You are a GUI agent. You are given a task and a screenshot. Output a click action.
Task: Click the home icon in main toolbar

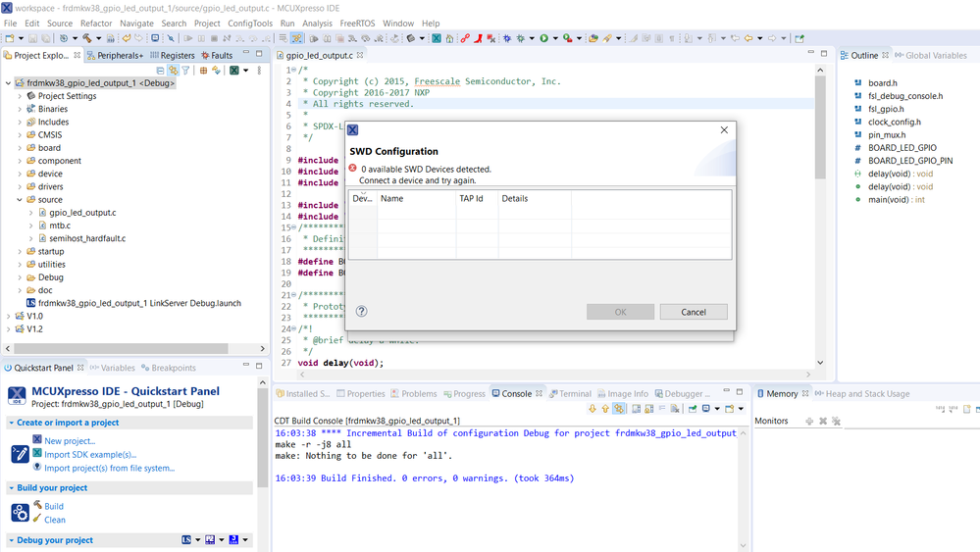pyautogui.click(x=449, y=38)
